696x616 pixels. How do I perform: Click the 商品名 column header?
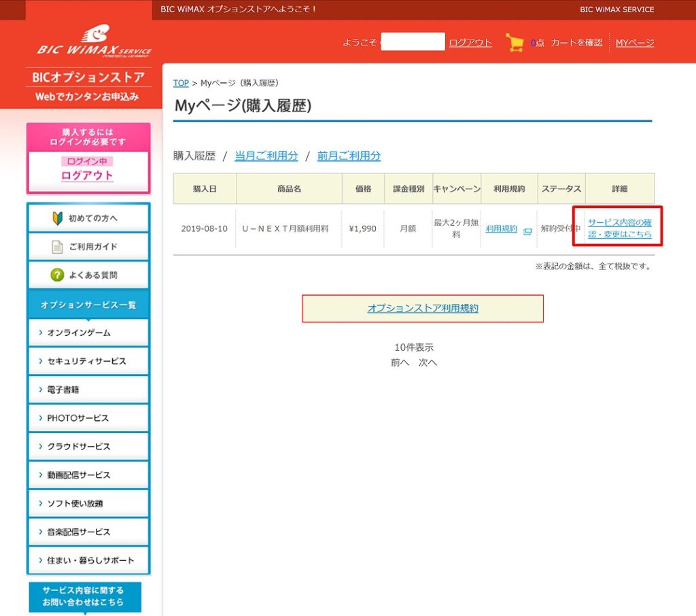tap(289, 189)
